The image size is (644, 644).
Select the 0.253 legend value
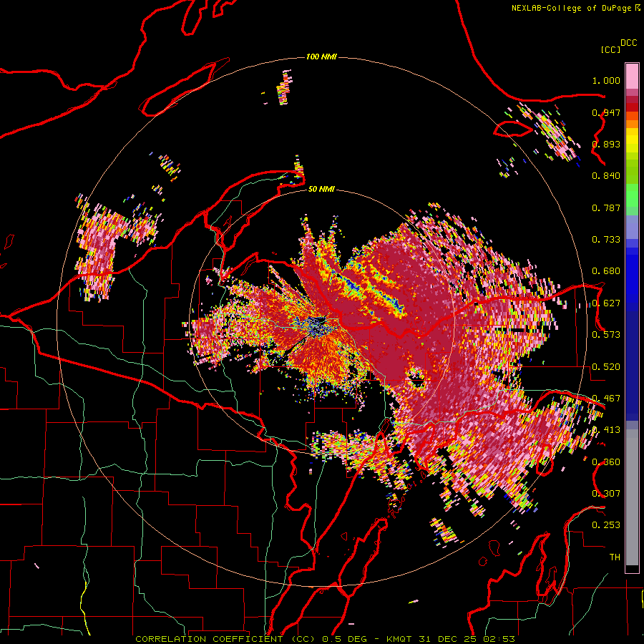tap(606, 525)
